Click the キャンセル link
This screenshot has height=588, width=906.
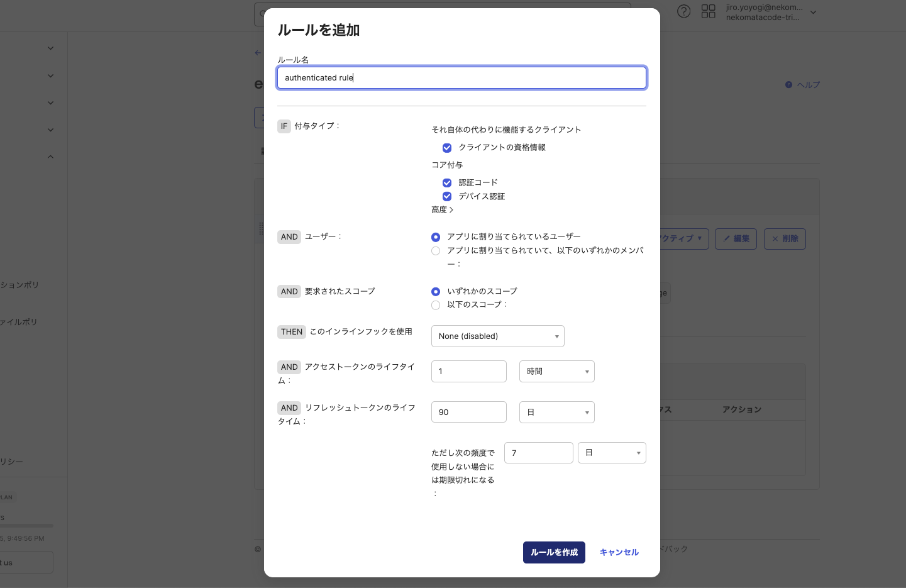[x=619, y=552]
